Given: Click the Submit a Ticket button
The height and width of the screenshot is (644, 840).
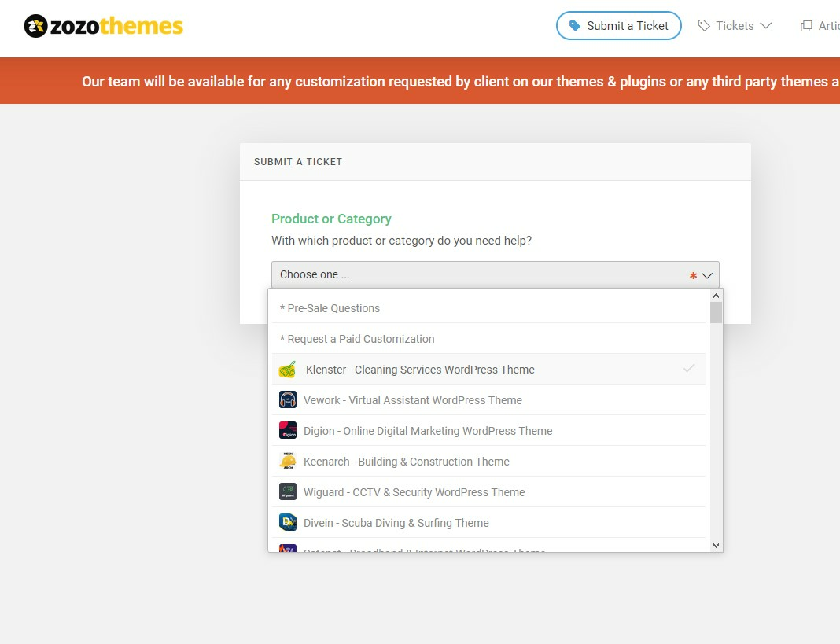Looking at the screenshot, I should tap(619, 26).
